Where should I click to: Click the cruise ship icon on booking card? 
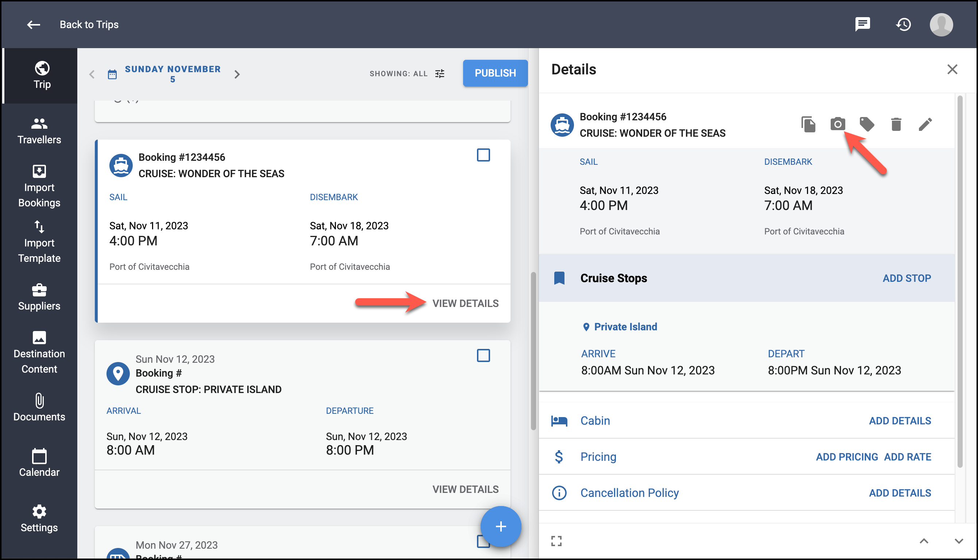click(121, 166)
